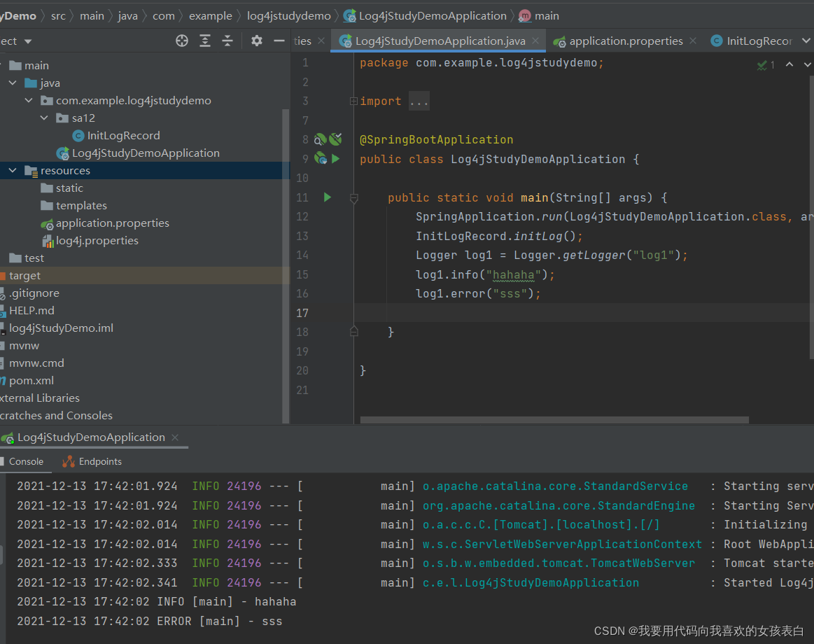Image resolution: width=814 pixels, height=644 pixels.
Task: Open the Endpoints tab in run panel
Action: click(x=92, y=462)
